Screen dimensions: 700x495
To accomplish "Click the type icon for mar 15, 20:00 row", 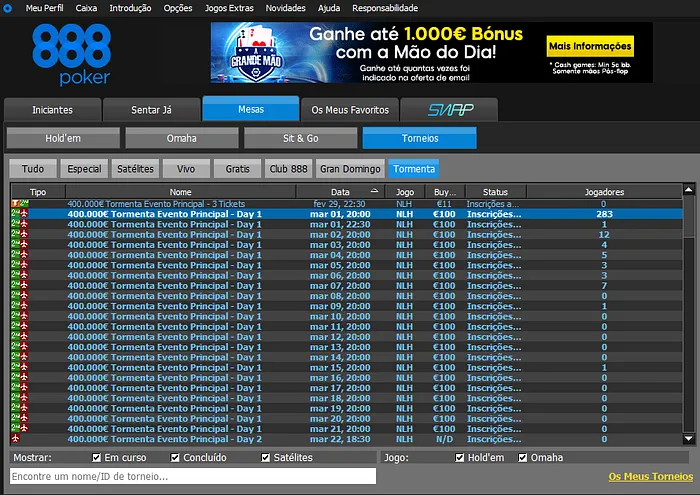I will pos(20,367).
